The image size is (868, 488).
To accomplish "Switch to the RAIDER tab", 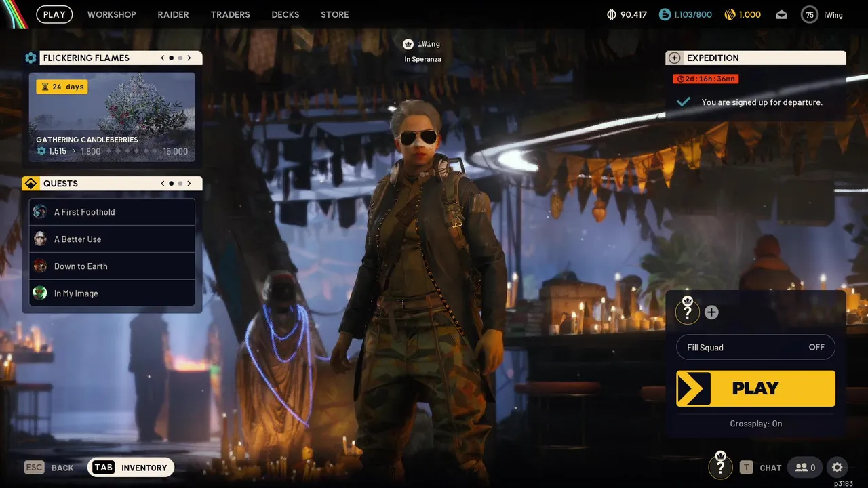I will coord(174,14).
